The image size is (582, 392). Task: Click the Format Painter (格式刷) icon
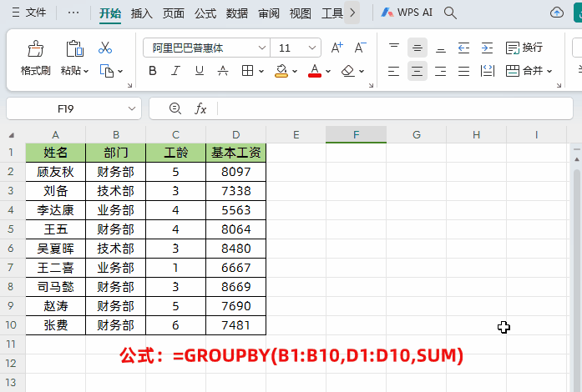[x=35, y=48]
